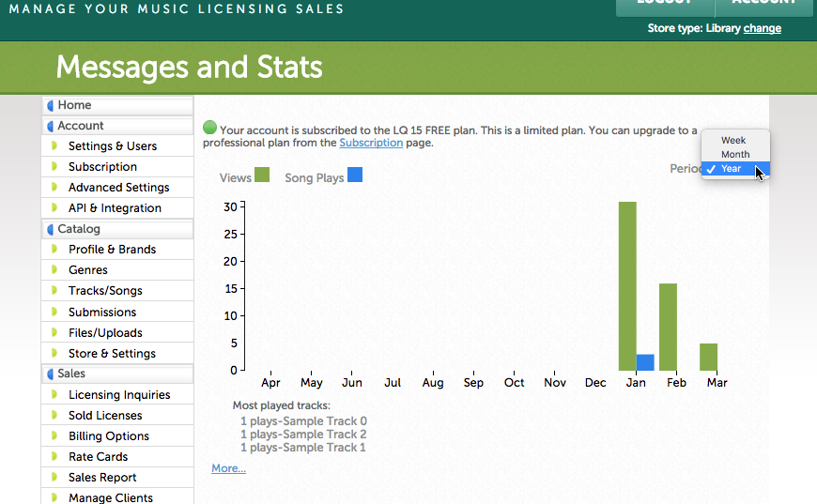The height and width of the screenshot is (504, 817).
Task: Click the blue Sales section icon
Action: tap(50, 374)
